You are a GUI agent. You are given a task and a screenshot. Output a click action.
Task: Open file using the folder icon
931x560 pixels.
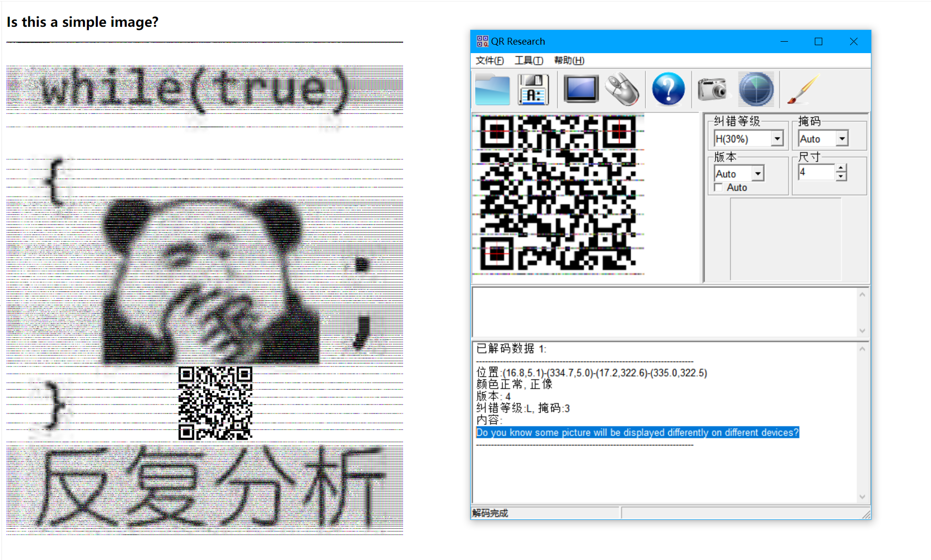click(x=492, y=90)
